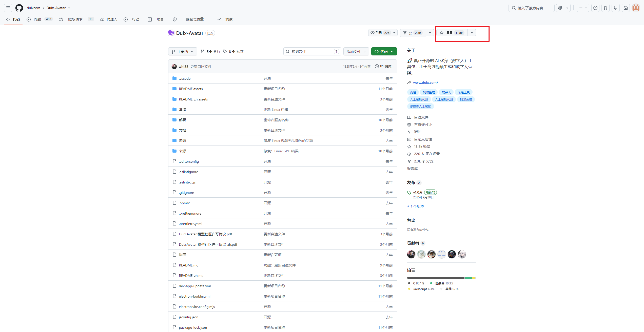The image size is (644, 332).
Task: Focus the header 输入/搜索内容 search box
Action: tap(531, 8)
